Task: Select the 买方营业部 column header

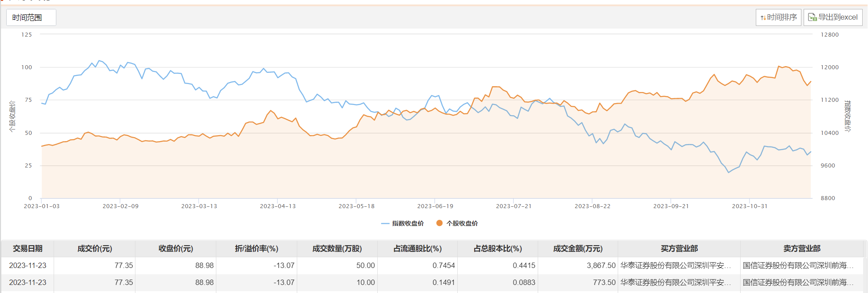Action: 679,249
